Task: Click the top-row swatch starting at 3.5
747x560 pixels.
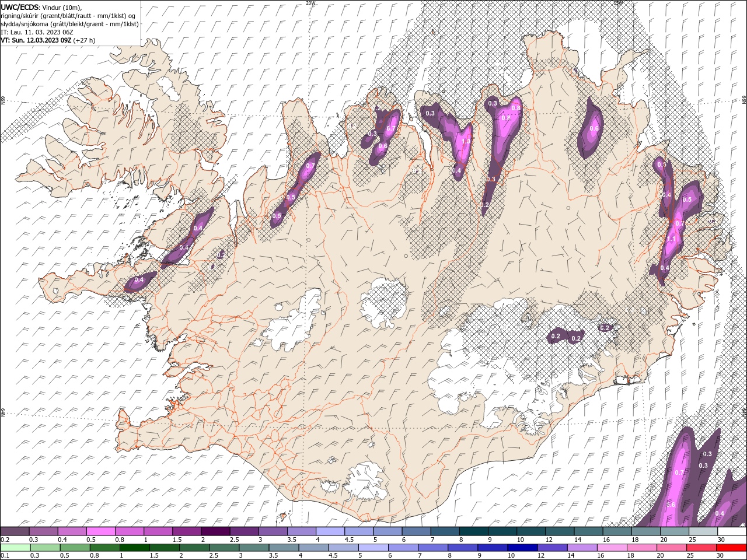Action: click(301, 531)
